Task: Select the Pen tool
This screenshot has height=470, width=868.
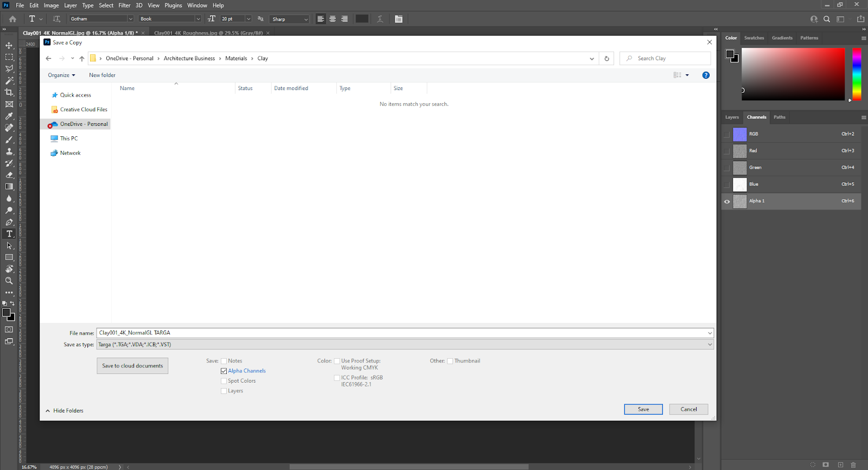Action: click(9, 222)
